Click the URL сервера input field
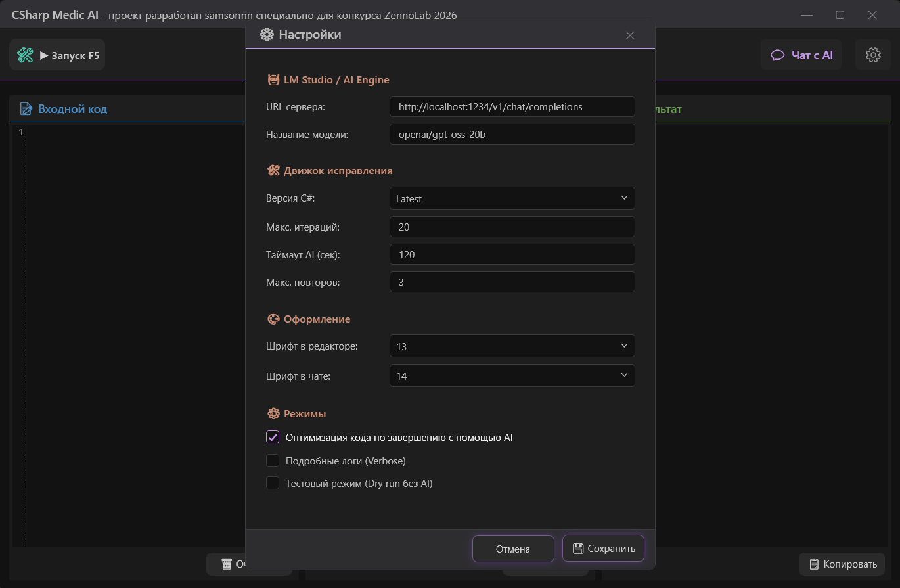900x588 pixels. pos(512,106)
